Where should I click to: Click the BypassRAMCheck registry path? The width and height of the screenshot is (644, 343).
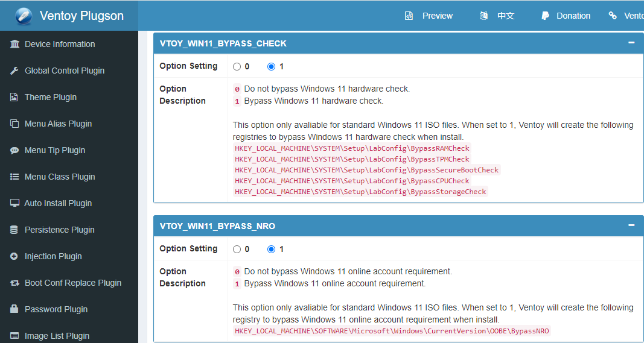pyautogui.click(x=352, y=148)
